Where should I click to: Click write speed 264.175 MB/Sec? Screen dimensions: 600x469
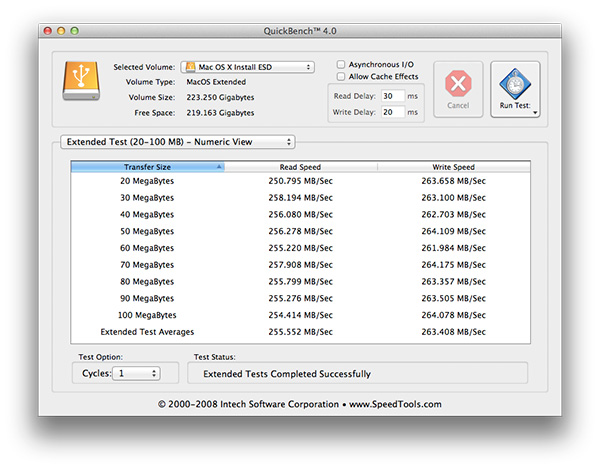tap(453, 265)
